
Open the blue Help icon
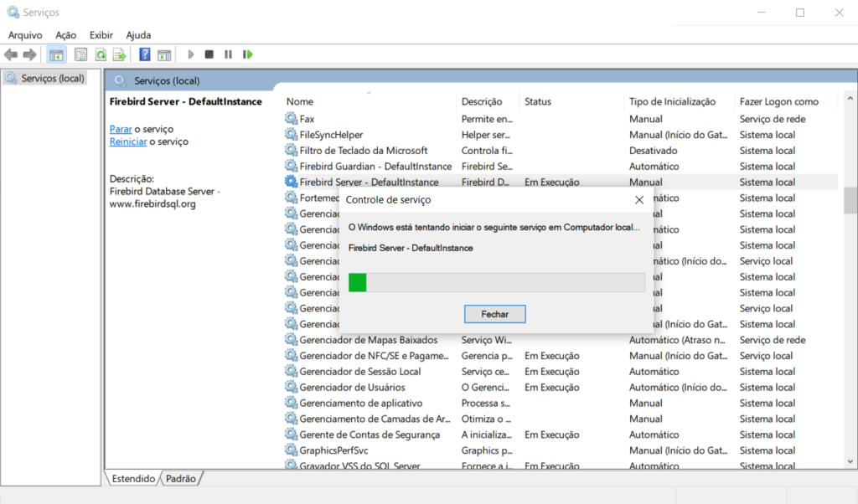pyautogui.click(x=145, y=54)
